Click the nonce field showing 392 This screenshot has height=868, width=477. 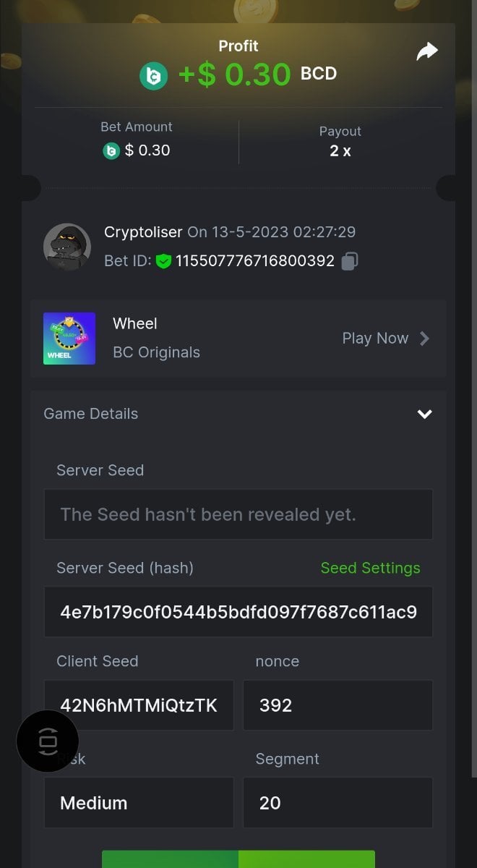(x=338, y=705)
